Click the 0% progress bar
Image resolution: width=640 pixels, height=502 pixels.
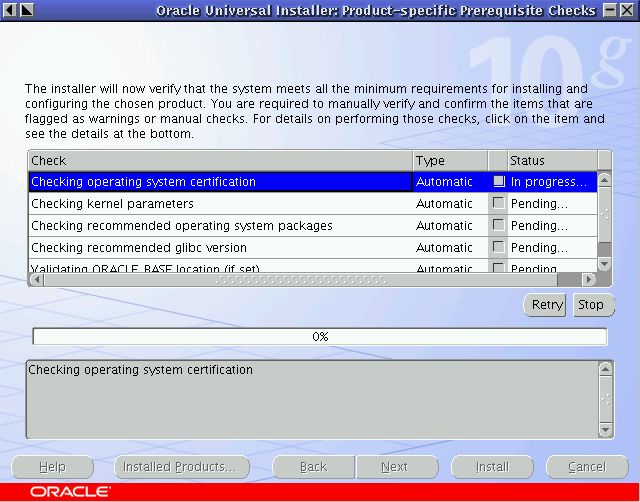pos(320,337)
